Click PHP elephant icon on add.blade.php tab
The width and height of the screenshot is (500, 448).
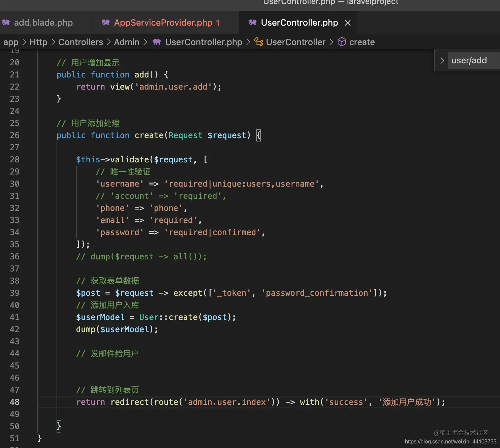click(x=6, y=23)
